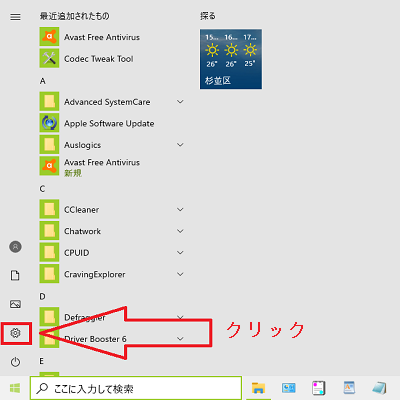This screenshot has width=400, height=400.
Task: Jump to the letter C section header
Action: [x=42, y=189]
